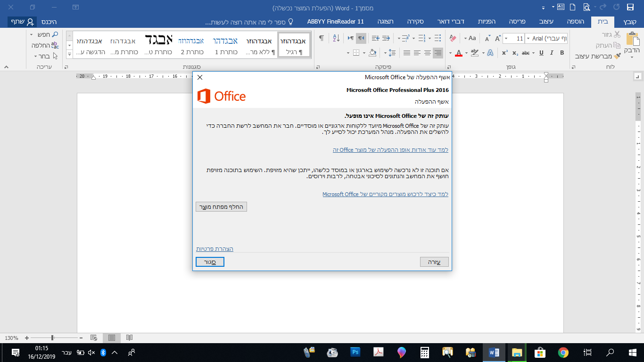Open the Paste options dropdown arrow
Image resolution: width=644 pixels, height=362 pixels.
click(x=632, y=58)
